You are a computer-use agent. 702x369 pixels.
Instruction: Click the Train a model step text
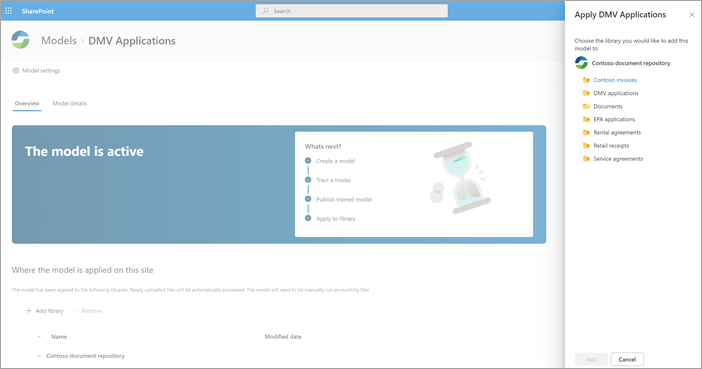(334, 180)
